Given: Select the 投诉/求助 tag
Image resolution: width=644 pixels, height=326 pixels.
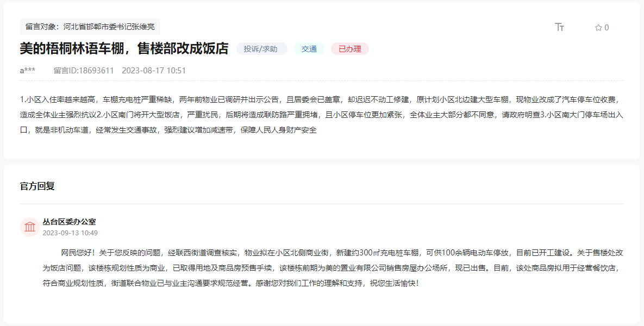Looking at the screenshot, I should point(260,49).
